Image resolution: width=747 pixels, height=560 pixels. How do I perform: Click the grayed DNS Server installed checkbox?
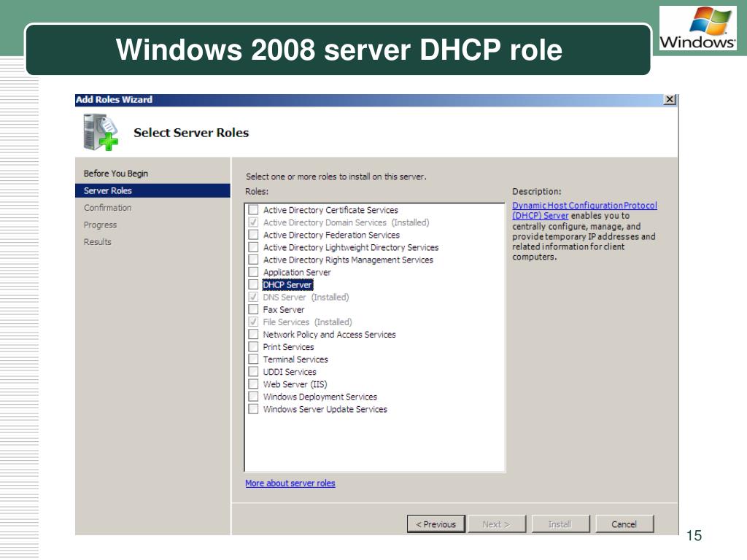pos(253,297)
